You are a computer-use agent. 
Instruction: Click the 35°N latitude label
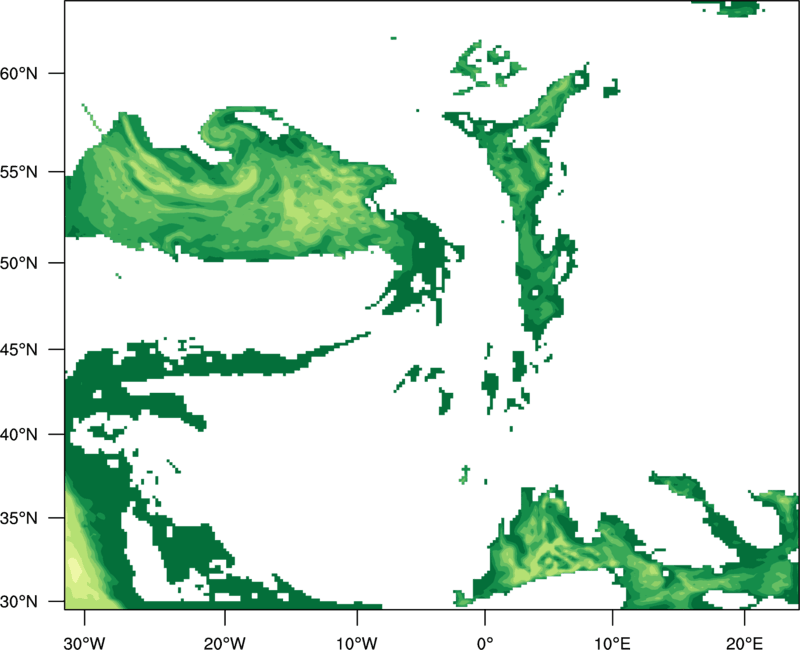(x=19, y=518)
